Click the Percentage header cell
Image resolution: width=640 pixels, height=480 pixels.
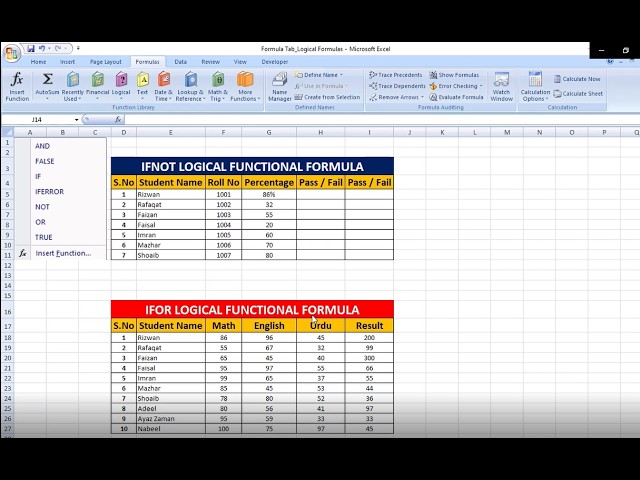click(269, 182)
